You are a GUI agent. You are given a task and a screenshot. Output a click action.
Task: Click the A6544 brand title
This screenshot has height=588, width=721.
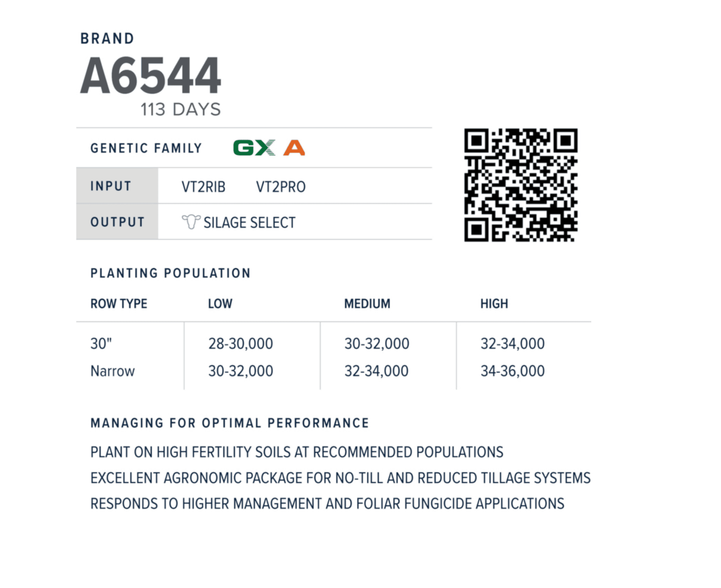point(150,76)
